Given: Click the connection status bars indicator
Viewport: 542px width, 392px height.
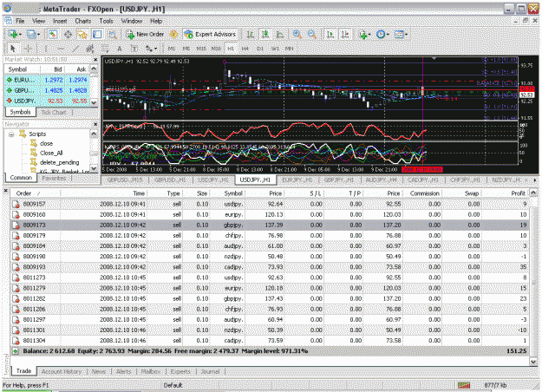Looking at the screenshot, I should tap(464, 385).
